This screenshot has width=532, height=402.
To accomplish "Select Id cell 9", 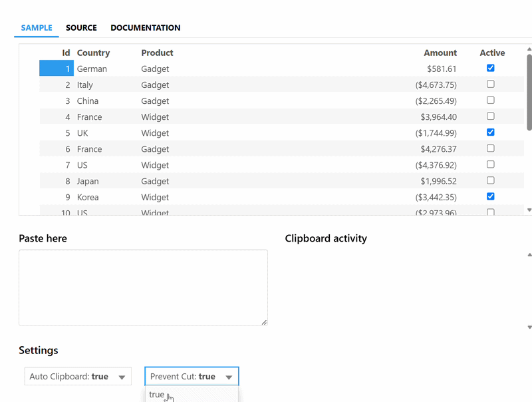I will (x=57, y=197).
